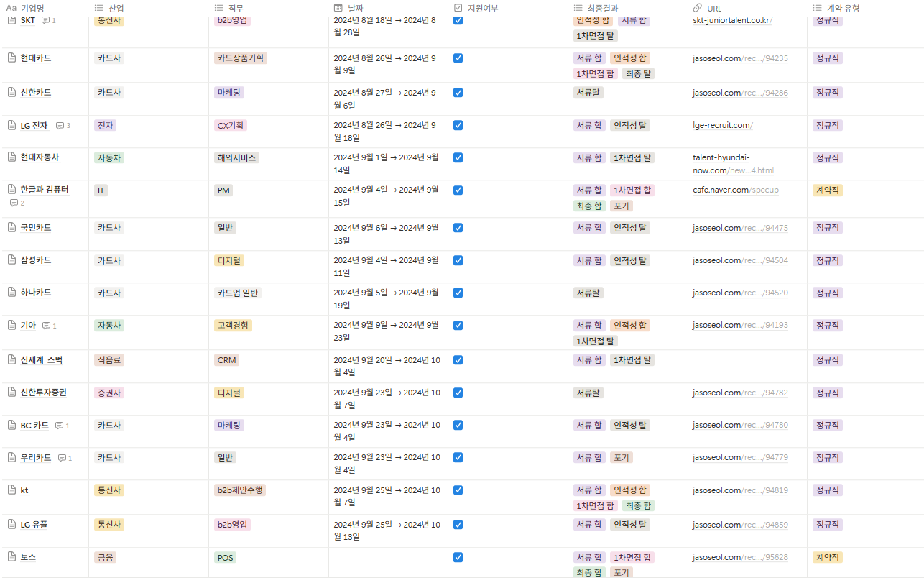Toggle the 지원여부 checkbox for 현대자동차
The height and width of the screenshot is (583, 924).
click(458, 157)
